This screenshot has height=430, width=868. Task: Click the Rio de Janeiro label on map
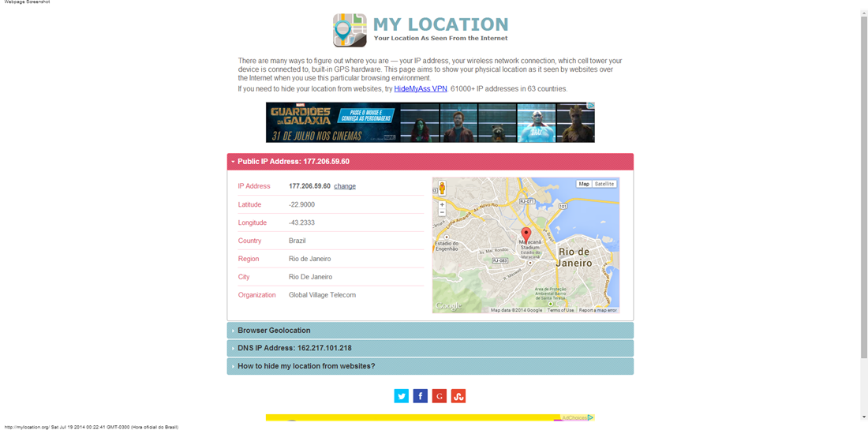coord(575,257)
